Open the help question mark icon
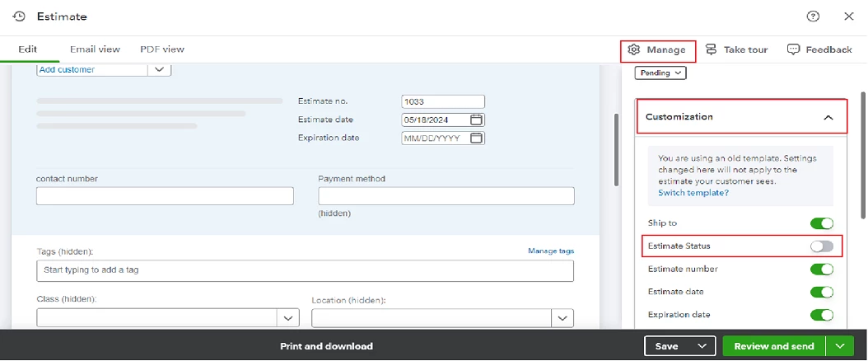 pos(813,16)
